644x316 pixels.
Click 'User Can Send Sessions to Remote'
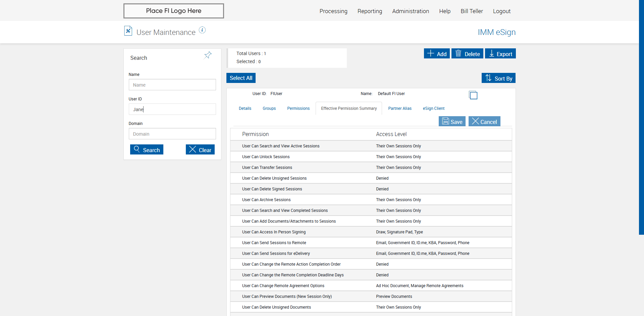(274, 243)
